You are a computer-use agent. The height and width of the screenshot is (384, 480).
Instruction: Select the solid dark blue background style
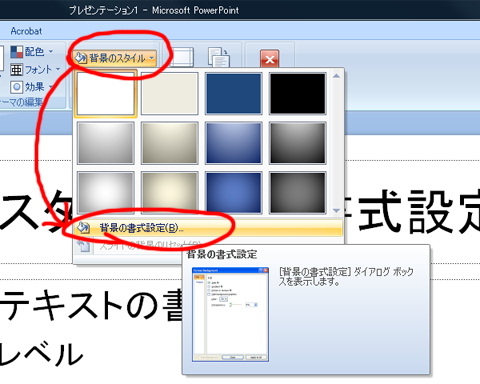[233, 94]
